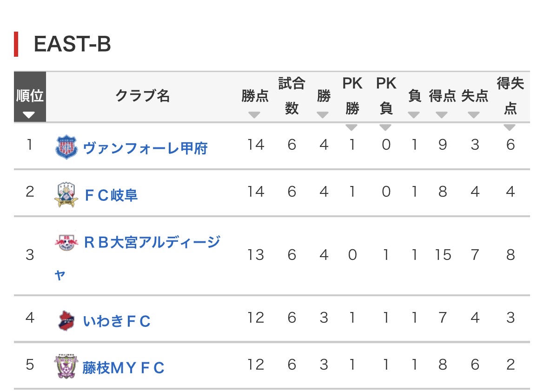Open the ＦＣ岐阜 club link
Image resolution: width=544 pixels, height=392 pixels.
(111, 195)
